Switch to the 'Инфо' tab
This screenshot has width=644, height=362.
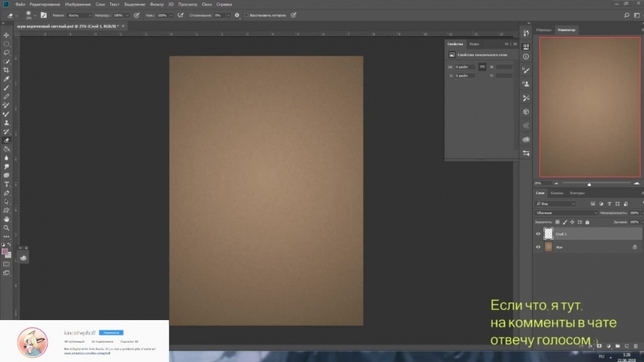tap(474, 44)
